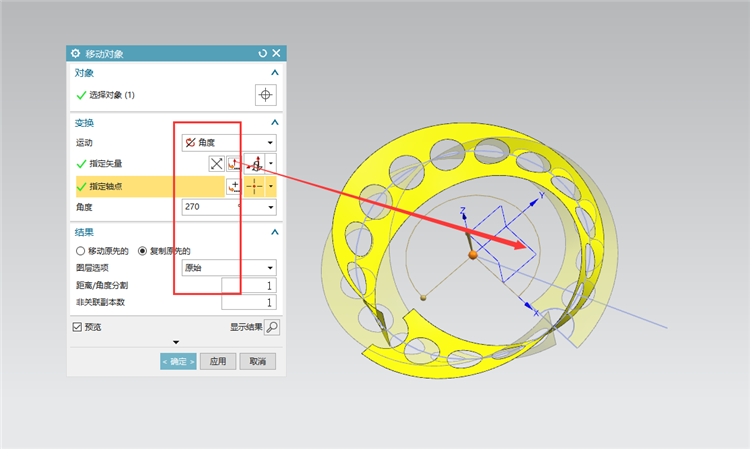Click the orange pivot point handle in viewport
Viewport: 750px width, 449px height.
tap(473, 255)
